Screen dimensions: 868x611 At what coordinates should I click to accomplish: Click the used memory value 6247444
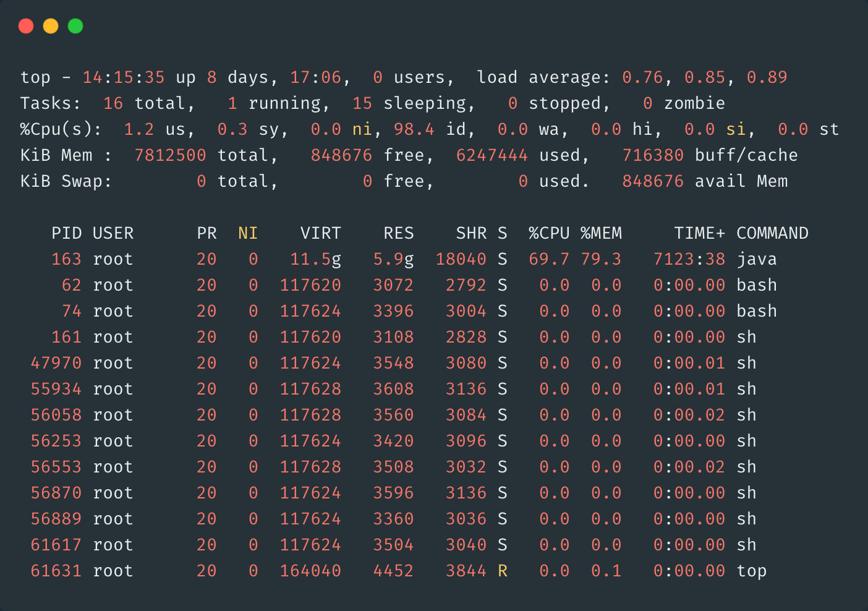[492, 155]
